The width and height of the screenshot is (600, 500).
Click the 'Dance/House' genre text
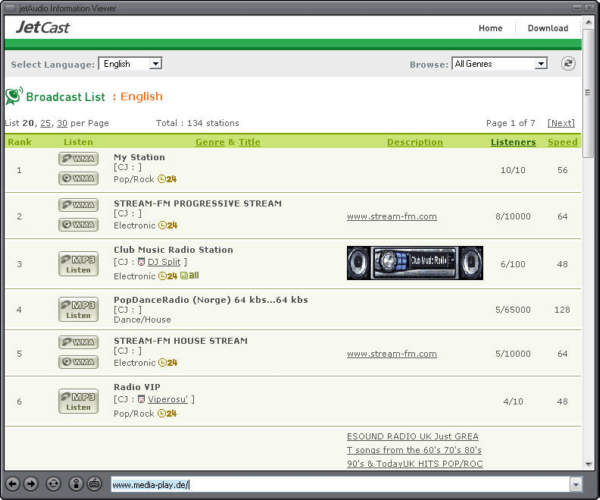142,320
